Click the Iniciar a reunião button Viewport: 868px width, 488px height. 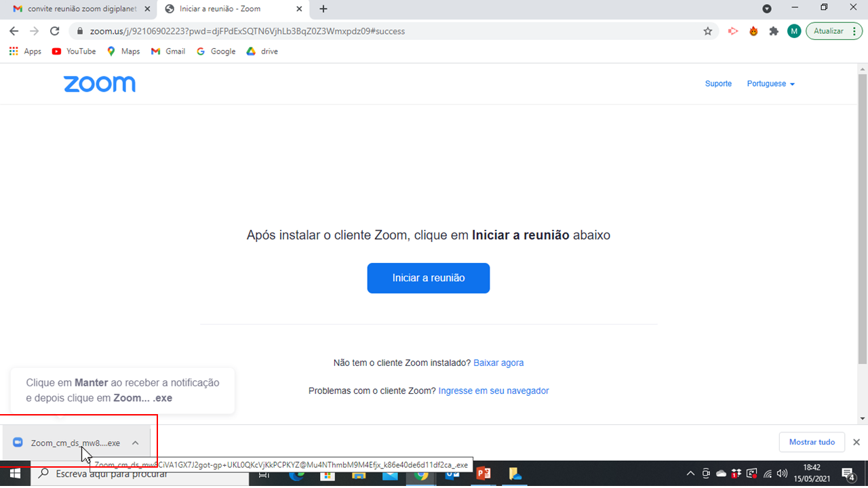(428, 278)
